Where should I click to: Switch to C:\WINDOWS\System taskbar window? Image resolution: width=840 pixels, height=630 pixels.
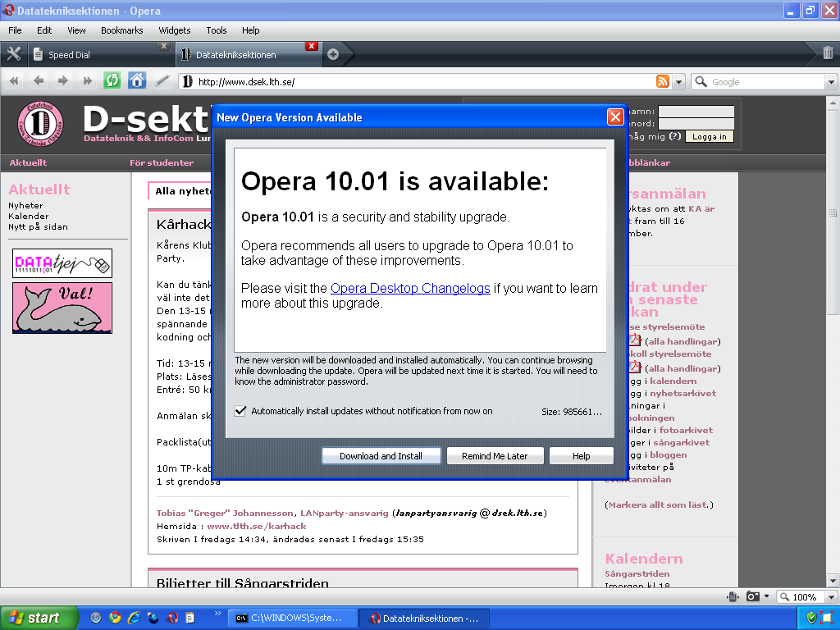pos(294,618)
